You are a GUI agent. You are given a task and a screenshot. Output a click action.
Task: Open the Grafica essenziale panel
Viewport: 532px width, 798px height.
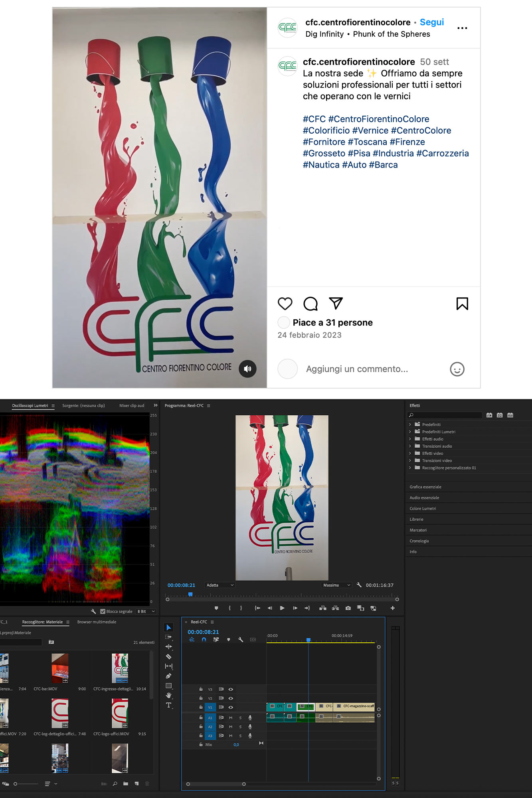point(425,487)
